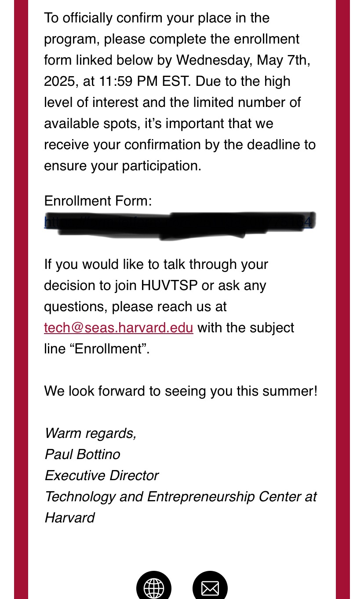Image resolution: width=364 pixels, height=599 pixels.
Task: Click the "Wednesday, May 7th" deadline text
Action: tap(243, 60)
